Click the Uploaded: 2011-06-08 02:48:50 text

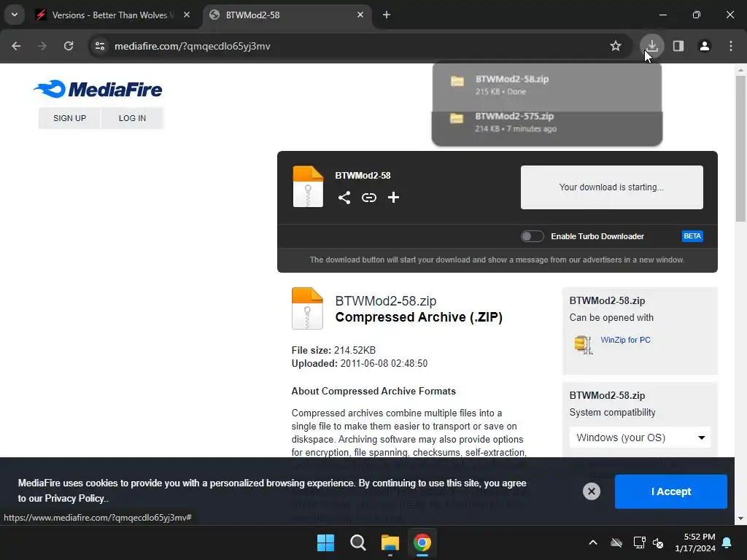pyautogui.click(x=359, y=364)
